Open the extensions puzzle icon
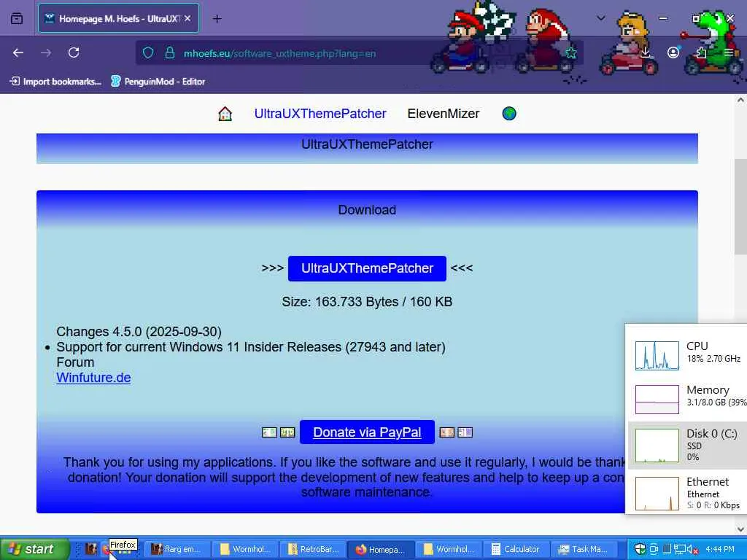The image size is (747, 560). (x=701, y=52)
